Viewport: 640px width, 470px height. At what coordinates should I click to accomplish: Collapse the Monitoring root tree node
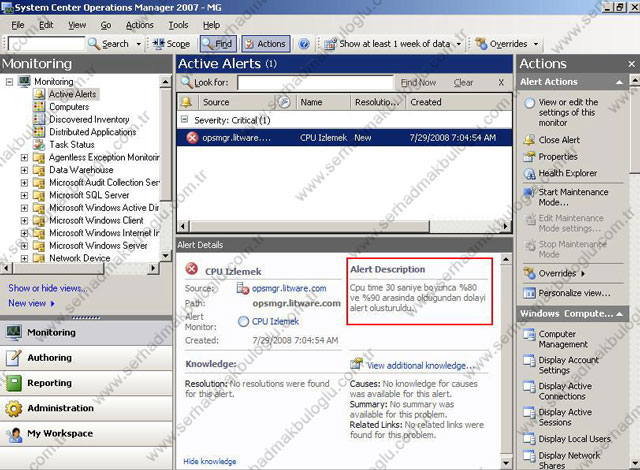pos(9,82)
